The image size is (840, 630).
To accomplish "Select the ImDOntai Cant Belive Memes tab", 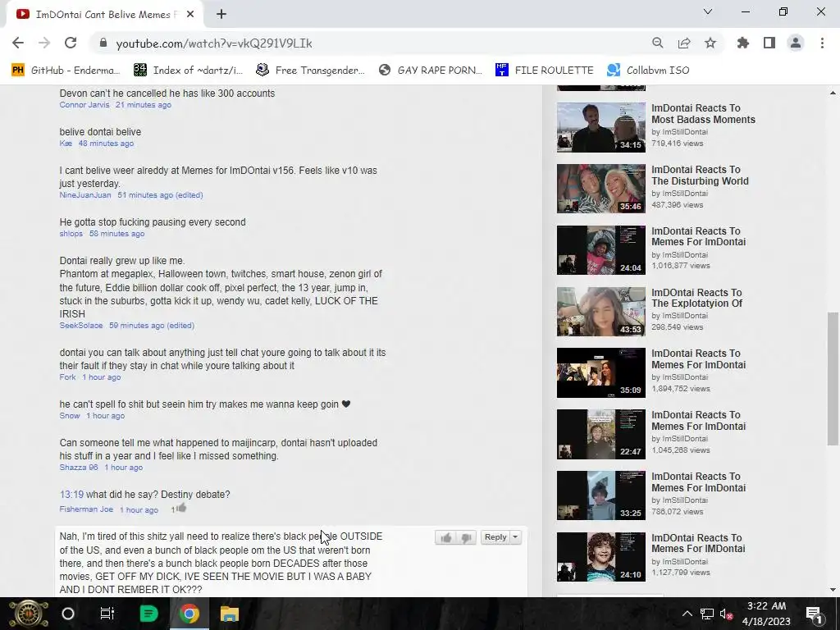I will (104, 15).
